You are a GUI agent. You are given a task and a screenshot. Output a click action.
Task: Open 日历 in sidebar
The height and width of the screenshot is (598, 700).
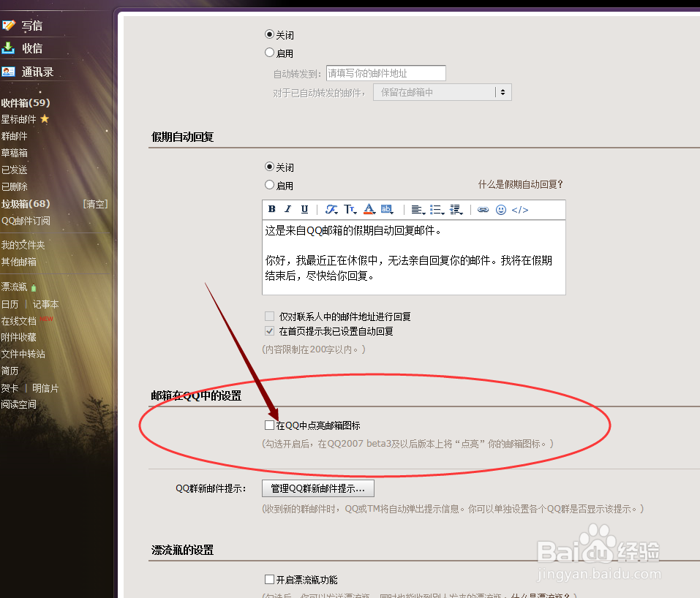pos(10,304)
